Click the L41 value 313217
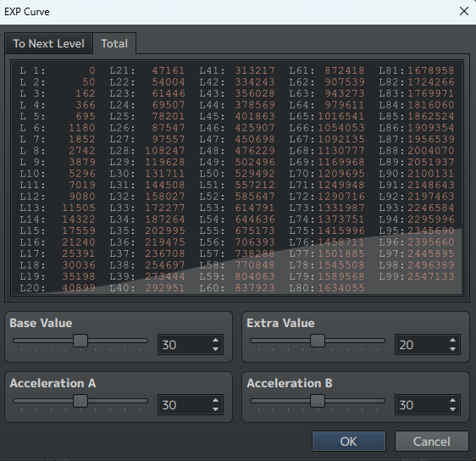476x461 pixels. point(255,70)
